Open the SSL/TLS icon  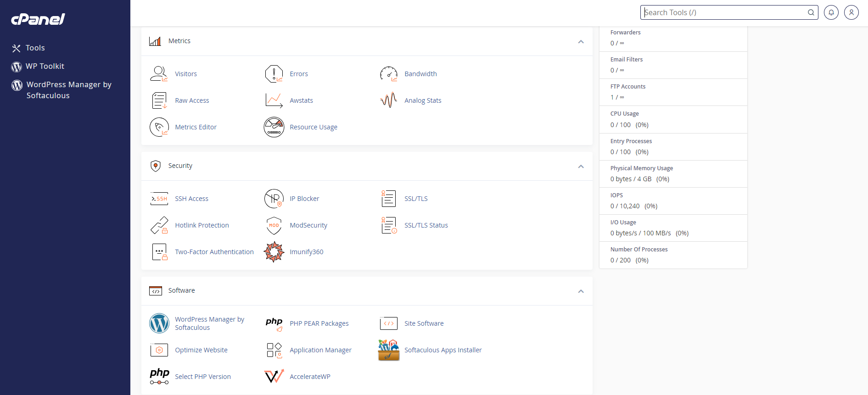click(x=389, y=199)
